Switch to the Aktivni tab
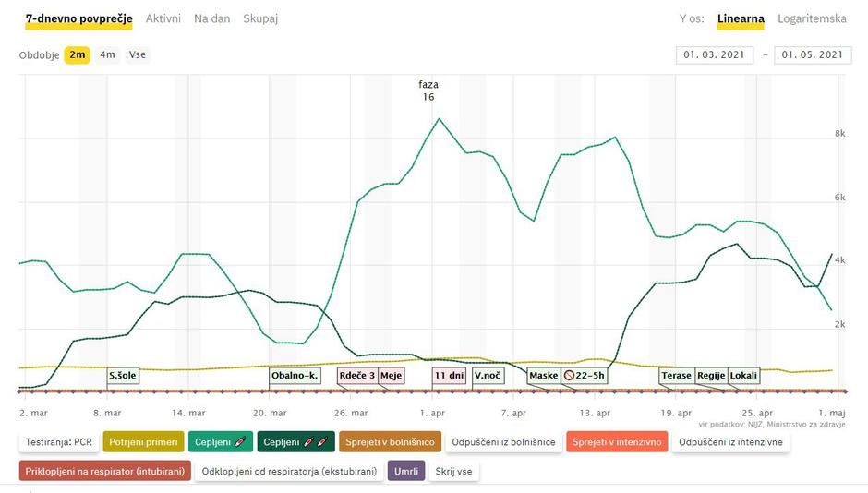This screenshot has width=868, height=493. [x=163, y=18]
